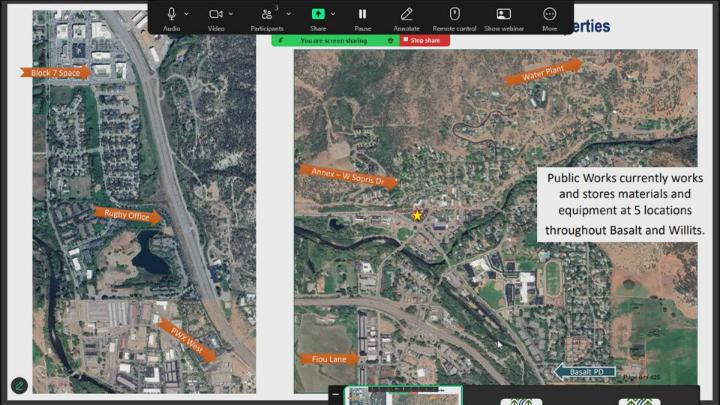Image resolution: width=720 pixels, height=405 pixels.
Task: Click the yellow star marker on map
Action: (x=417, y=215)
